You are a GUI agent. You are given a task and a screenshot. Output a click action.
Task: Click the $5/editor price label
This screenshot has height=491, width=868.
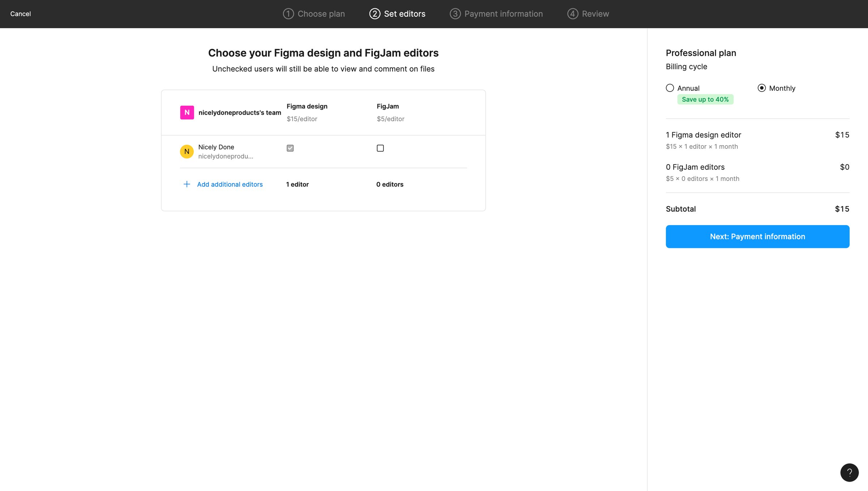click(390, 119)
